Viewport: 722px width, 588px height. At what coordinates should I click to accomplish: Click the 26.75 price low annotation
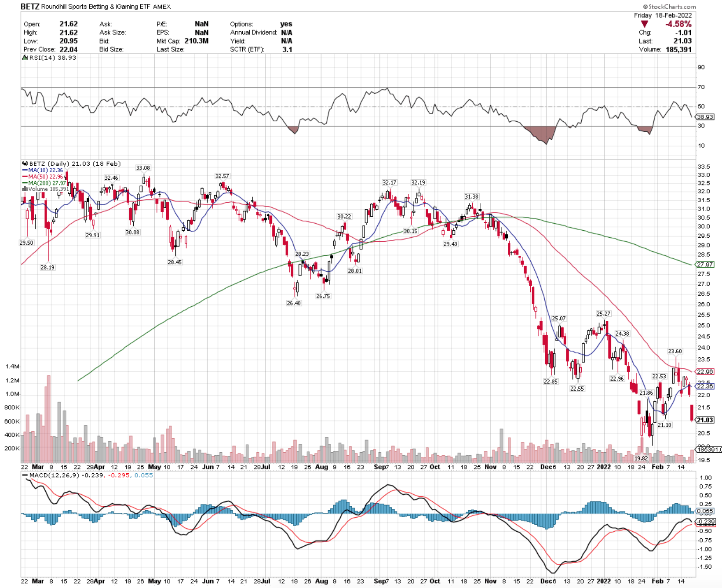[323, 296]
